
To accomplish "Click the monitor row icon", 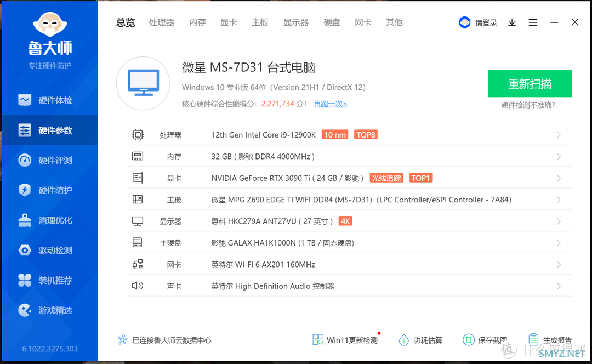I will (x=138, y=221).
